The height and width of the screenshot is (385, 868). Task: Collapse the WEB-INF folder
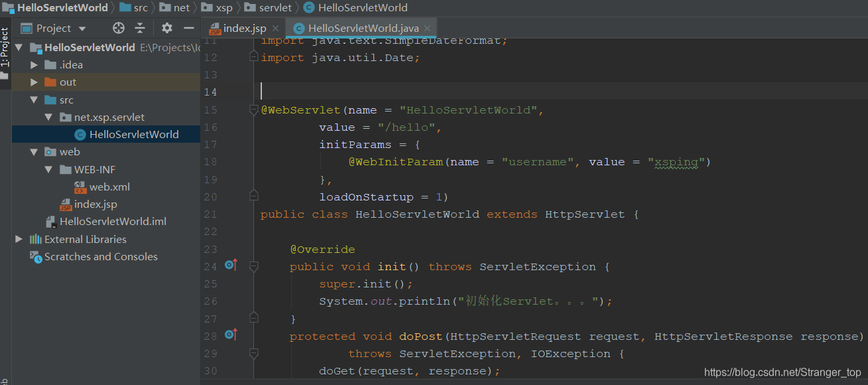[x=49, y=169]
